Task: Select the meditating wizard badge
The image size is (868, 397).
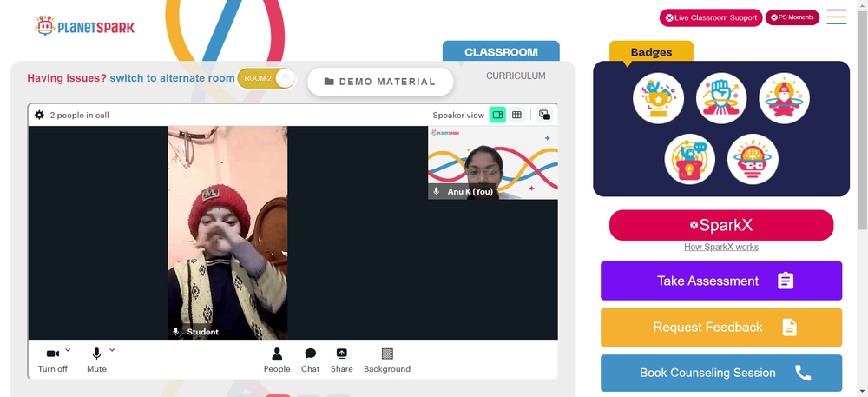Action: click(785, 98)
